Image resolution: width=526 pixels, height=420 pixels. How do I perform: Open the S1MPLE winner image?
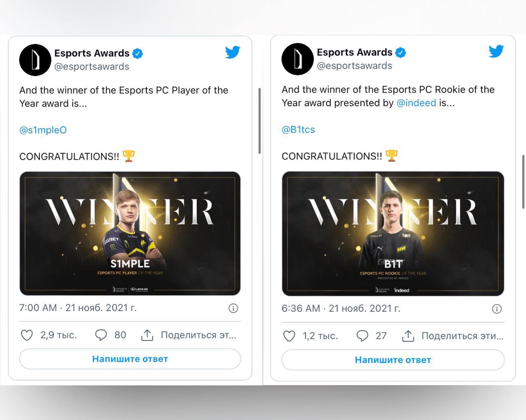tap(130, 233)
